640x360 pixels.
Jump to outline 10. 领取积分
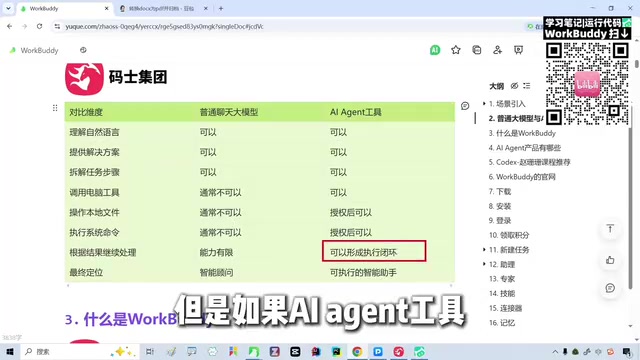click(509, 235)
